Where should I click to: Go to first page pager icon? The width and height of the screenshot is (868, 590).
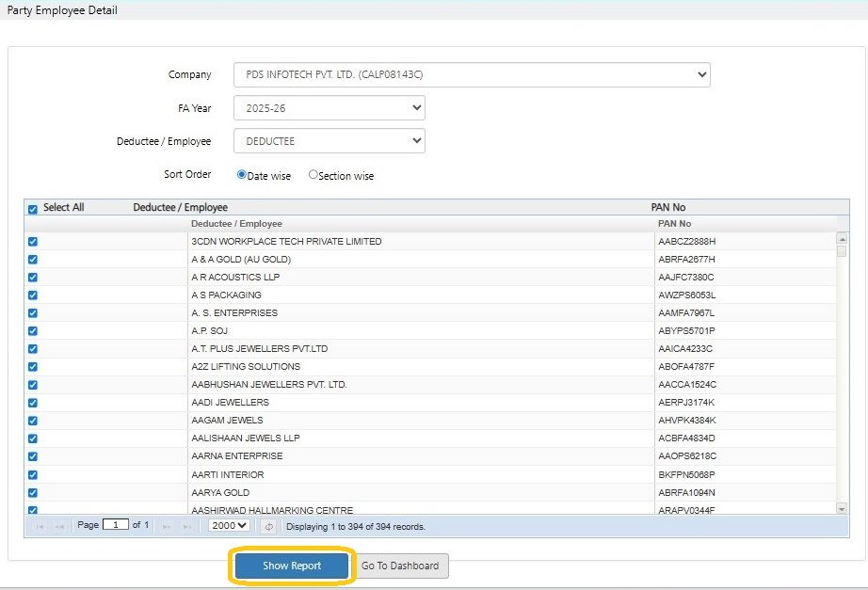click(x=40, y=526)
